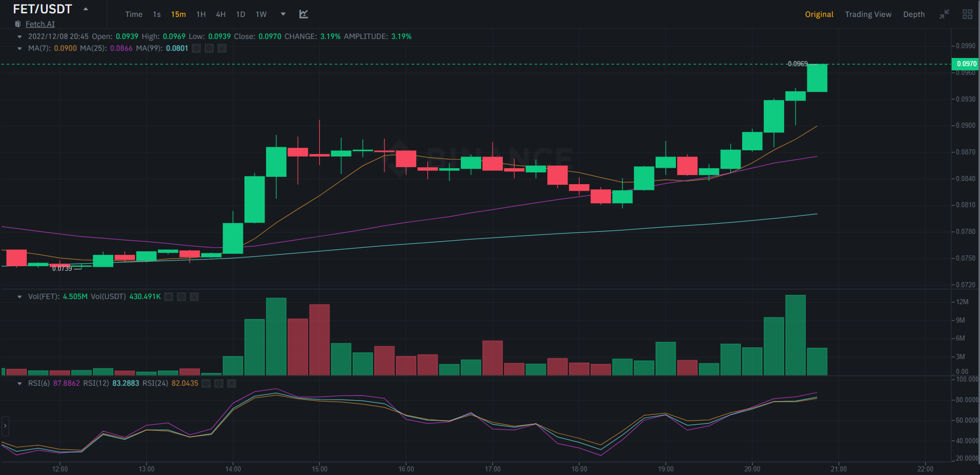Switch interval to 1W

261,14
